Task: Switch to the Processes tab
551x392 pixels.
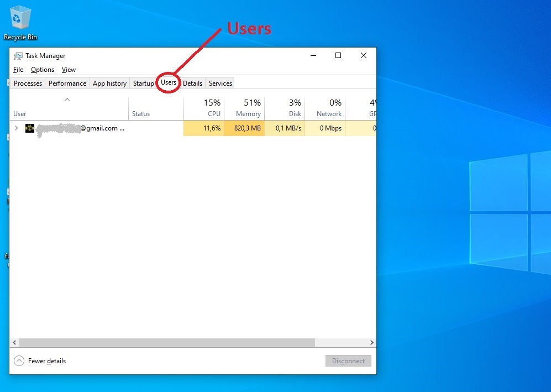Action: pyautogui.click(x=28, y=83)
